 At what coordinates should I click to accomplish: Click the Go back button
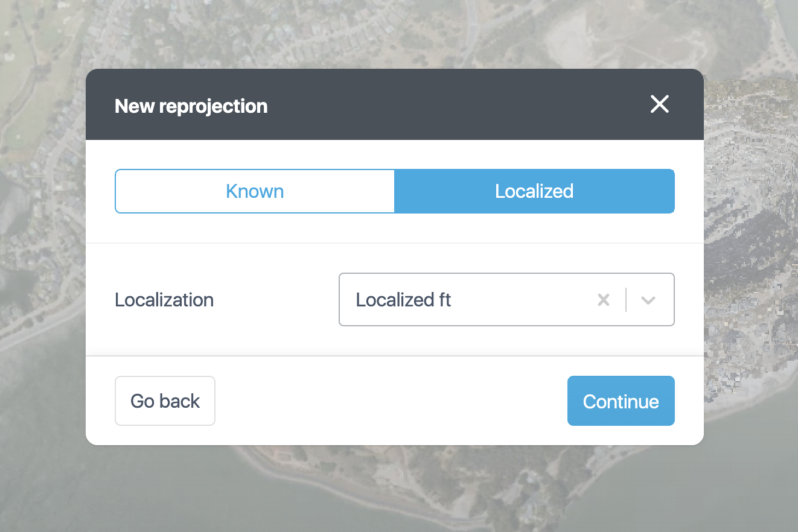point(165,401)
